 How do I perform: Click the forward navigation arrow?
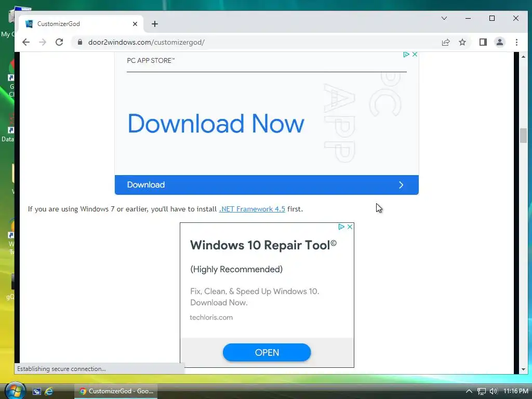[43, 42]
